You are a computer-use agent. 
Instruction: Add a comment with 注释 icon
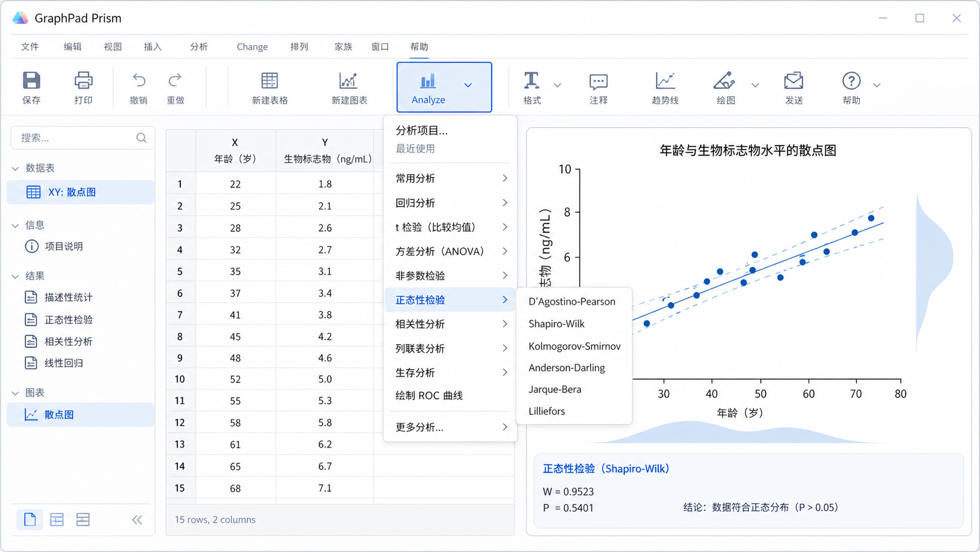[598, 81]
